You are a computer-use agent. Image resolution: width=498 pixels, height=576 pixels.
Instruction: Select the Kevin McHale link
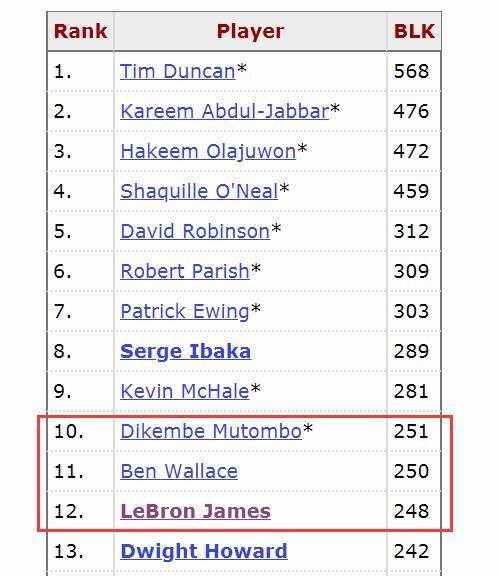(x=185, y=392)
